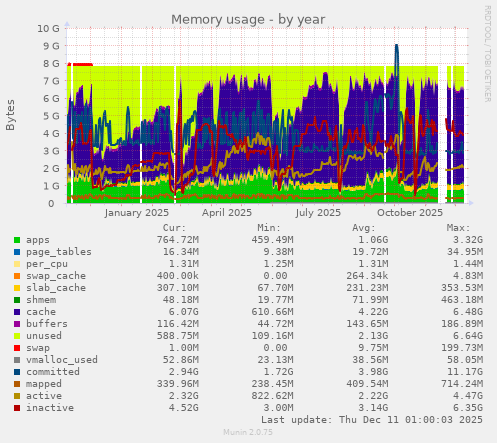Click cache current value 6.07G
Image resolution: width=497 pixels, height=443 pixels.
pos(184,312)
